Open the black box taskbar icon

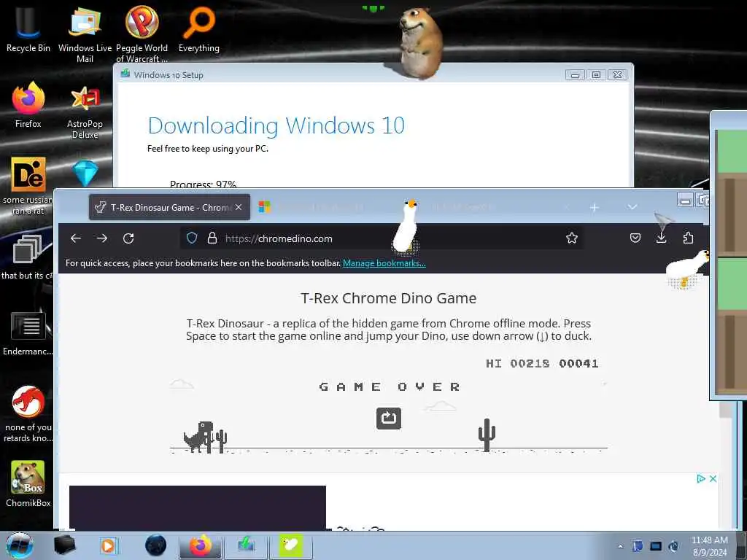click(x=64, y=545)
